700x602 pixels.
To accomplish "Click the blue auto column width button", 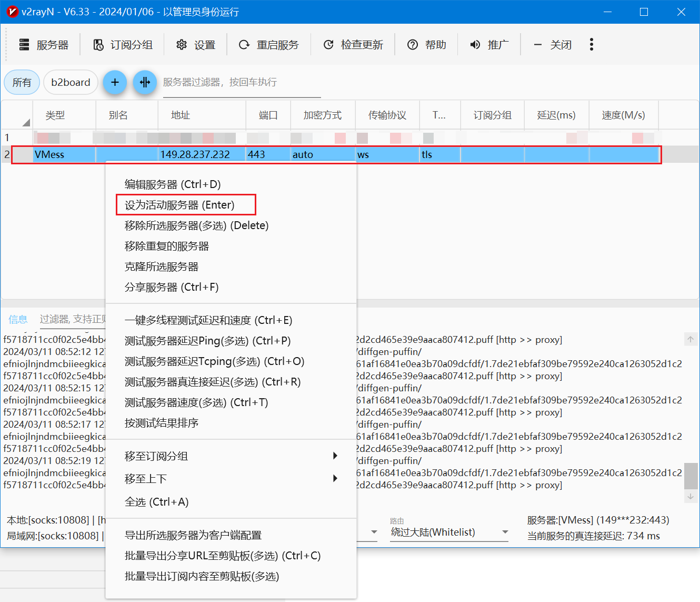I will [145, 82].
